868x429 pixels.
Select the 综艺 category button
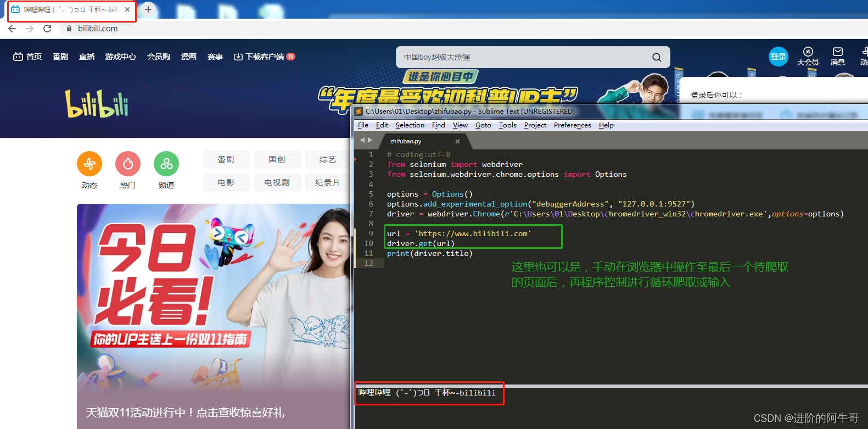tap(328, 159)
